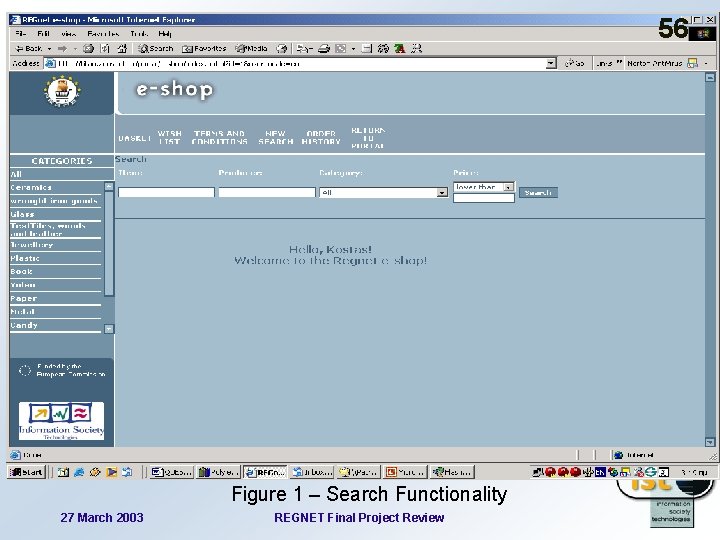Viewport: 720px width, 540px height.
Task: Click the Go button beside address bar
Action: click(574, 63)
